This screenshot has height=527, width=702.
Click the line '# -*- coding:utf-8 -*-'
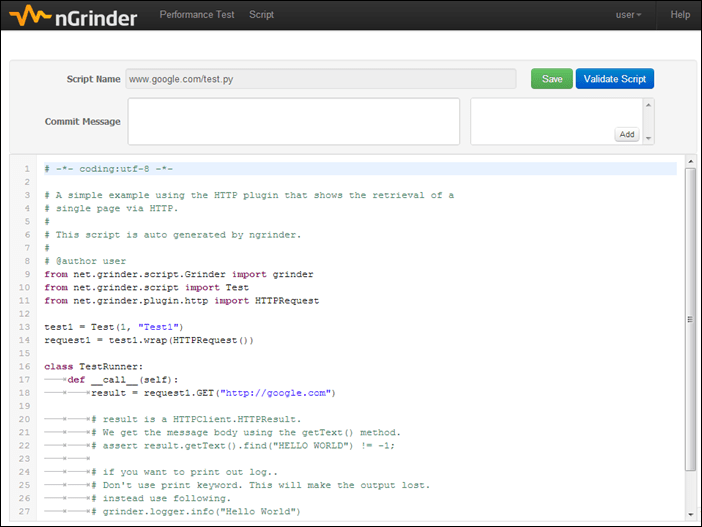pyautogui.click(x=108, y=169)
